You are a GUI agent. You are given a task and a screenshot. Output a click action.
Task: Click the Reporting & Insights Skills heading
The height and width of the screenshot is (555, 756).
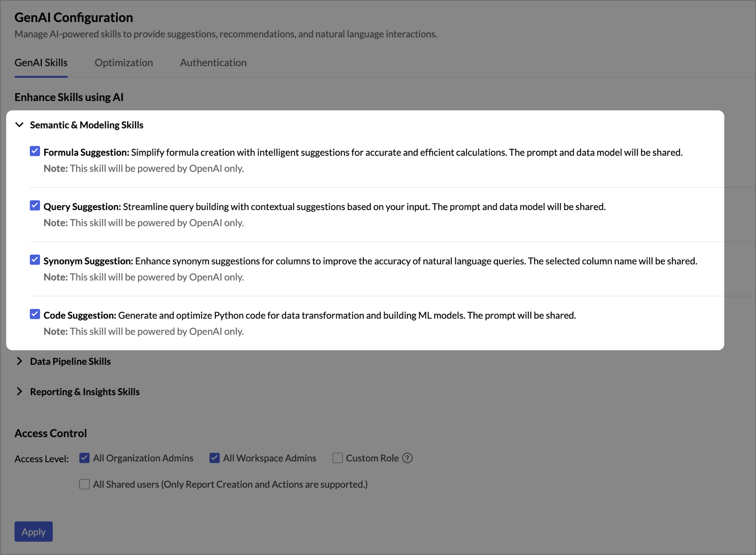pyautogui.click(x=85, y=392)
